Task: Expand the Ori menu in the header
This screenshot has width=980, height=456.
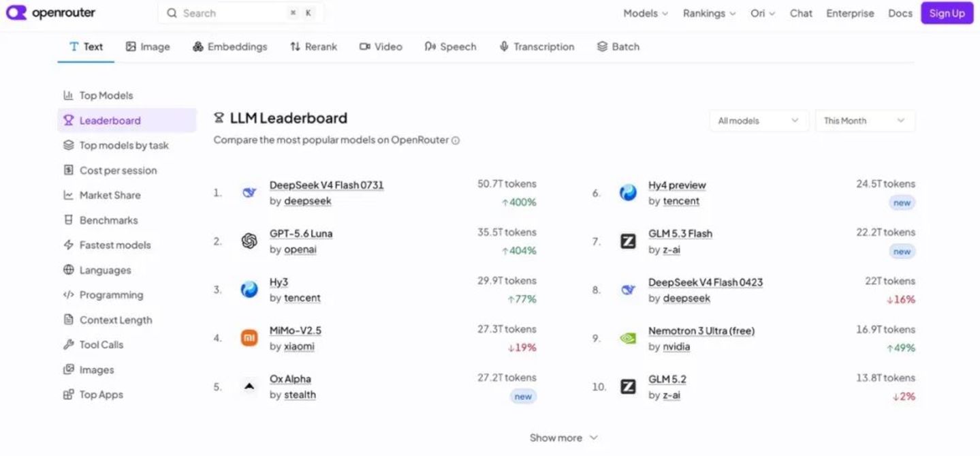Action: pyautogui.click(x=763, y=13)
